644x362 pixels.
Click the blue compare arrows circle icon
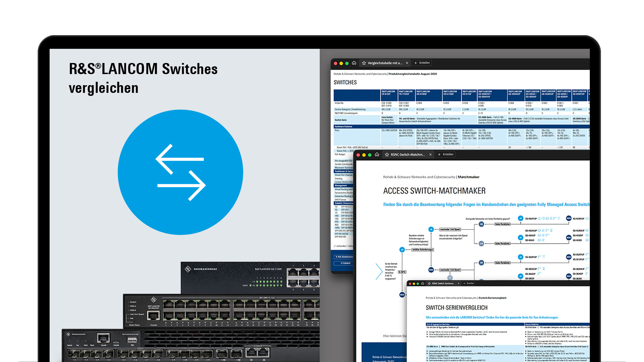pyautogui.click(x=180, y=172)
